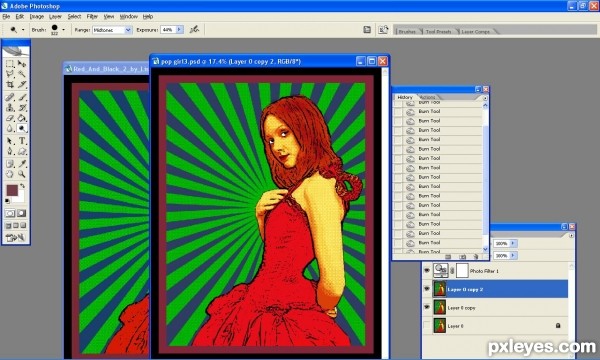Open the Tool Presets palette well tab

(438, 31)
